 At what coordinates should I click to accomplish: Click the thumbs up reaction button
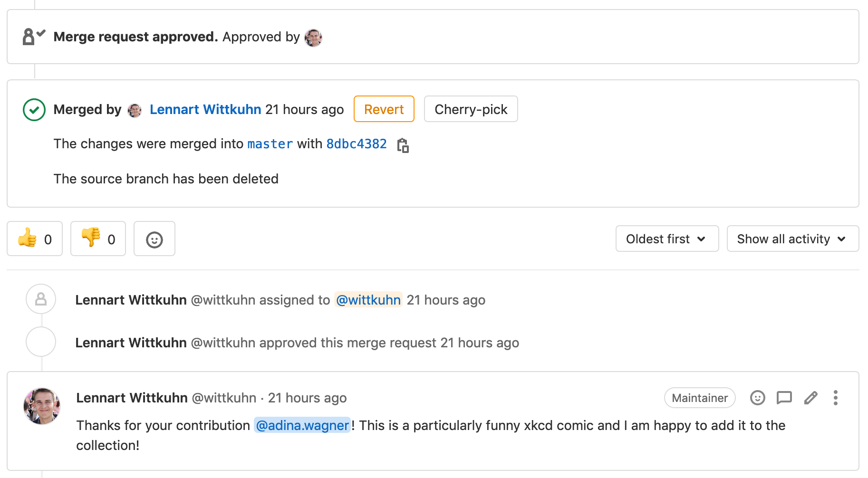pos(35,239)
